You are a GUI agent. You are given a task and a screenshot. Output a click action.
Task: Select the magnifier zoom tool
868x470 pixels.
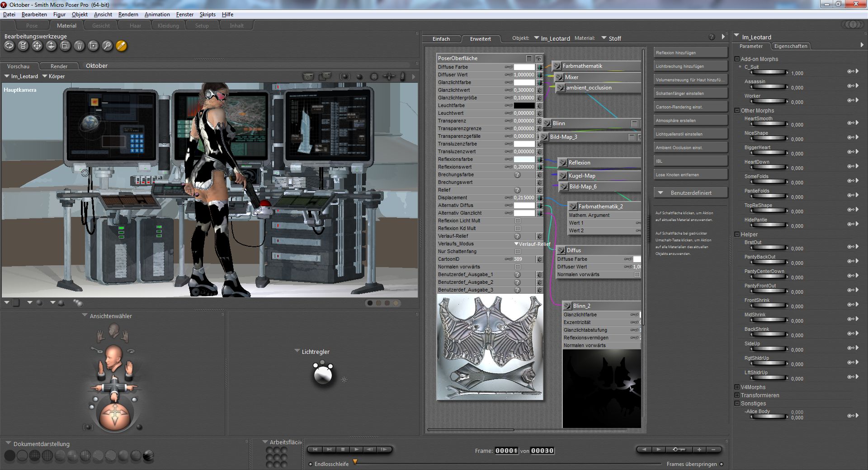[107, 46]
